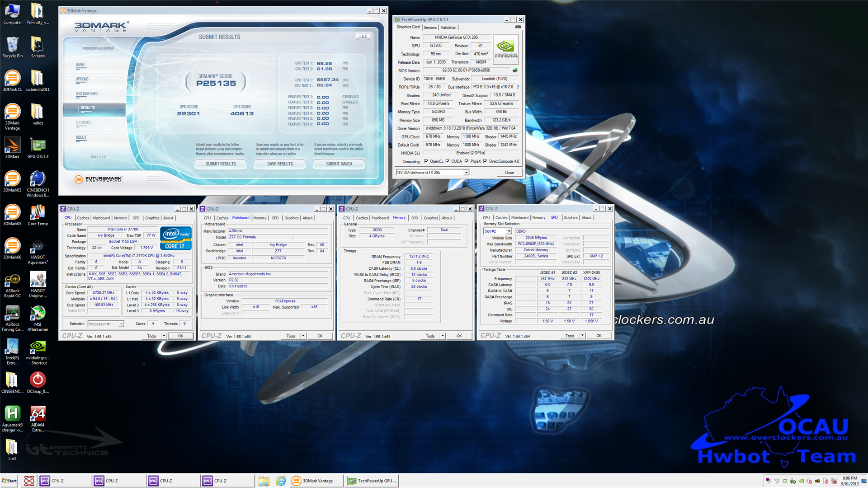Open the Start menu
The height and width of the screenshot is (488, 868).
[x=9, y=481]
